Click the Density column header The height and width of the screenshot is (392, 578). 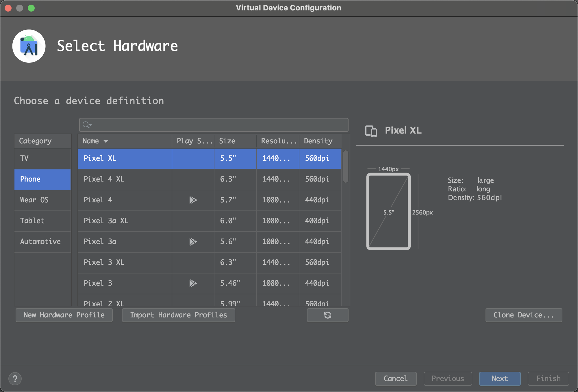tap(320, 141)
